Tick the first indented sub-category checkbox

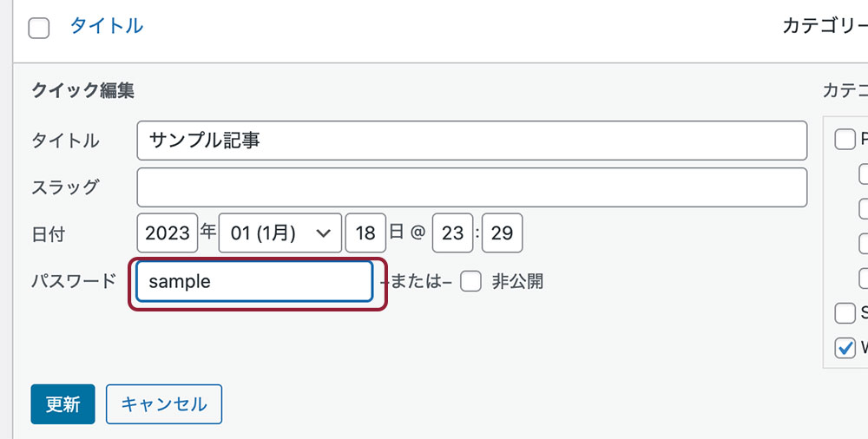click(864, 174)
